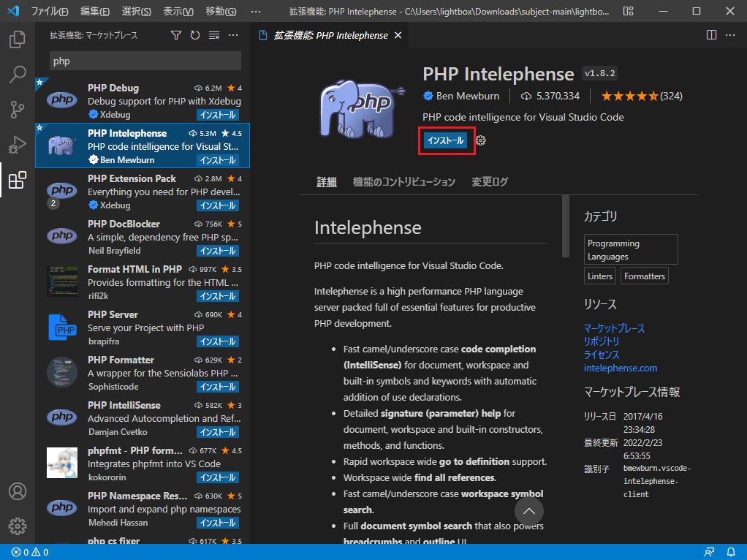The width and height of the screenshot is (747, 560).
Task: Click the Linters category label
Action: tap(599, 276)
